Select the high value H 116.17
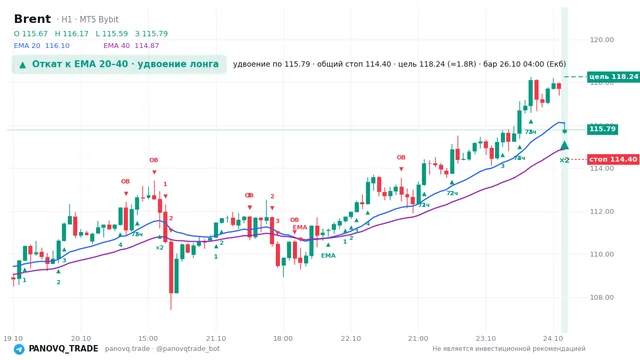The image size is (640, 360). pyautogui.click(x=71, y=33)
